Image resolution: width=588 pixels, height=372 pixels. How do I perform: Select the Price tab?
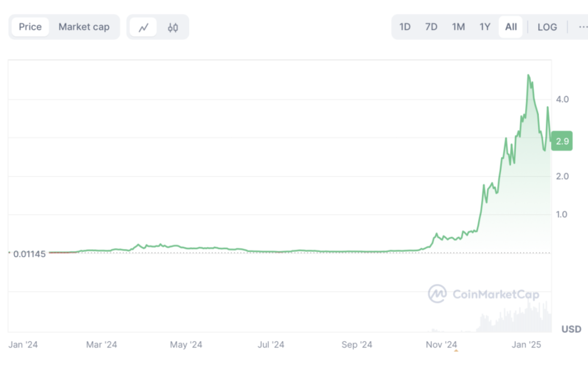pos(30,27)
